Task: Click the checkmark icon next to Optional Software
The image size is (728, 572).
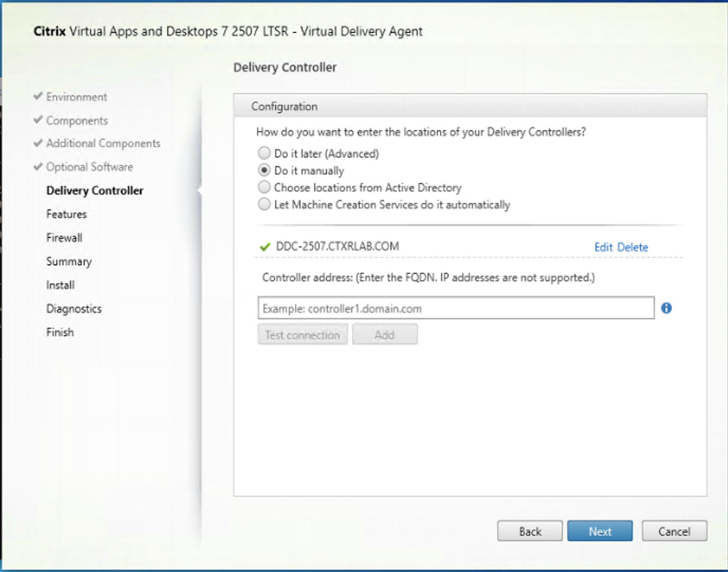Action: coord(38,167)
